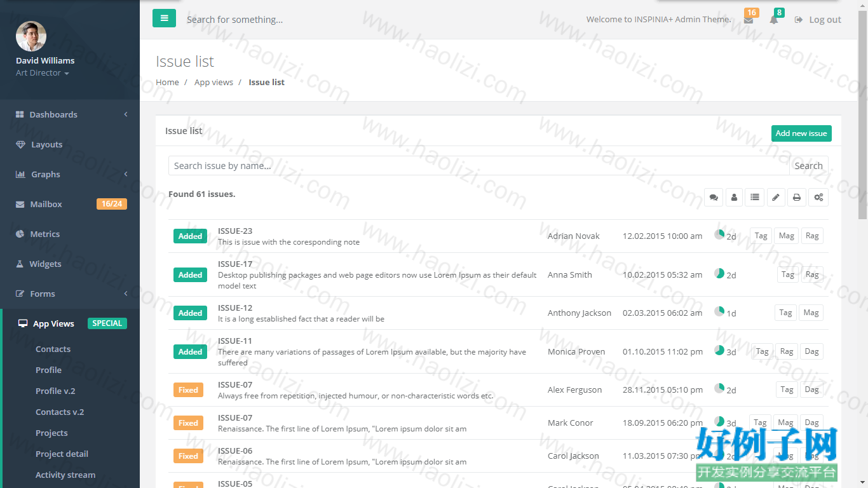Click the comments icon button in the issue toolbar

pyautogui.click(x=714, y=197)
